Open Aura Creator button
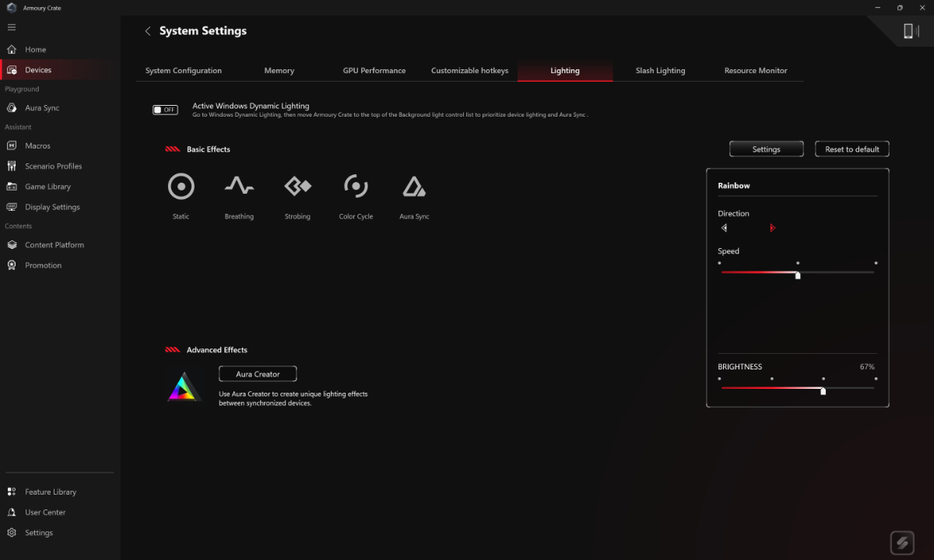The image size is (934, 560). pos(258,374)
